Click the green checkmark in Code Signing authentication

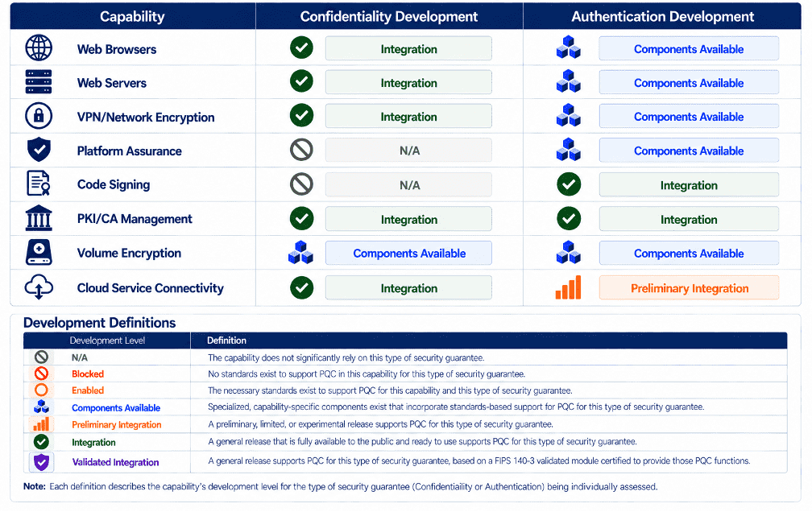(569, 184)
